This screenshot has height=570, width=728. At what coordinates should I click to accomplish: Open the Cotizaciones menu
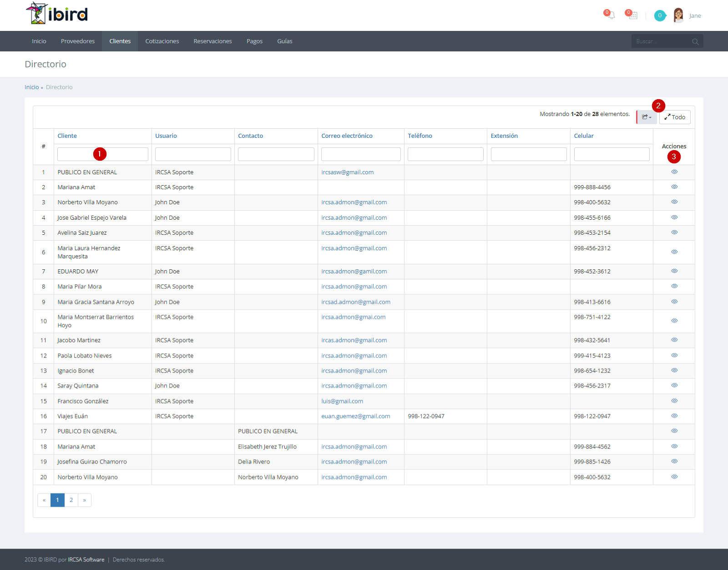click(x=162, y=41)
